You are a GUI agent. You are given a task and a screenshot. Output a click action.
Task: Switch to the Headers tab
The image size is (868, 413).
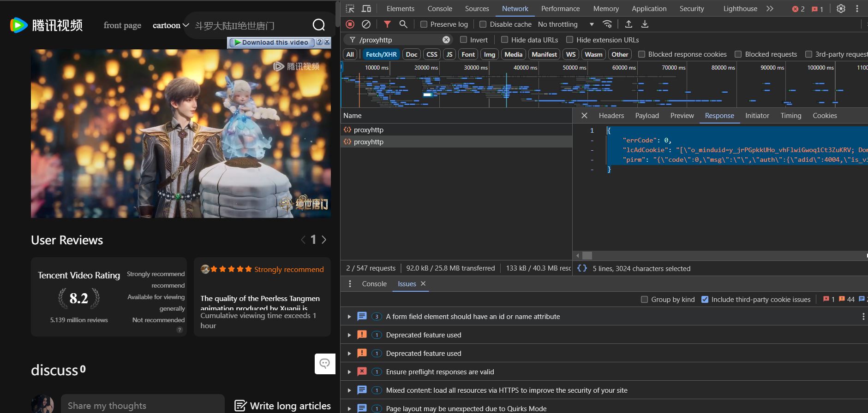point(611,116)
